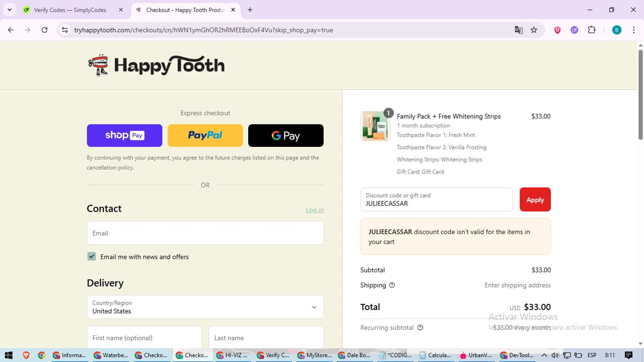Viewport: 644px width, 362px height.
Task: Pay with Google Pay
Action: point(286,136)
